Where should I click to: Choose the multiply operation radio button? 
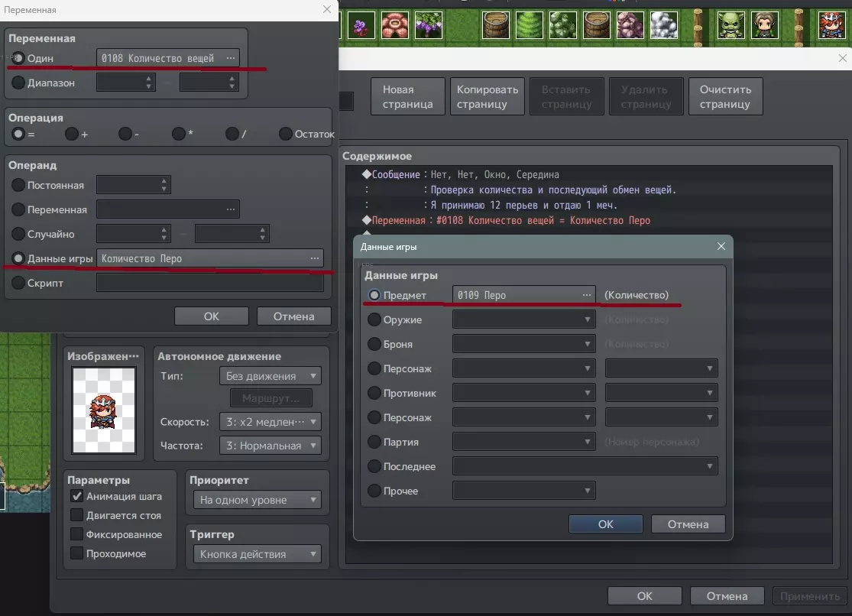[178, 134]
